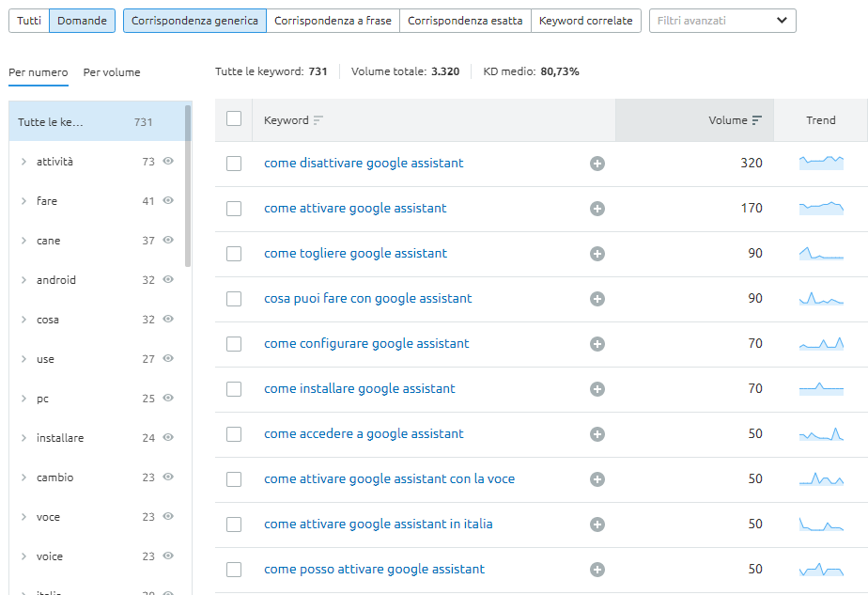The image size is (868, 595).
Task: Open the 'Filtri avanzati' dropdown
Action: pos(722,21)
